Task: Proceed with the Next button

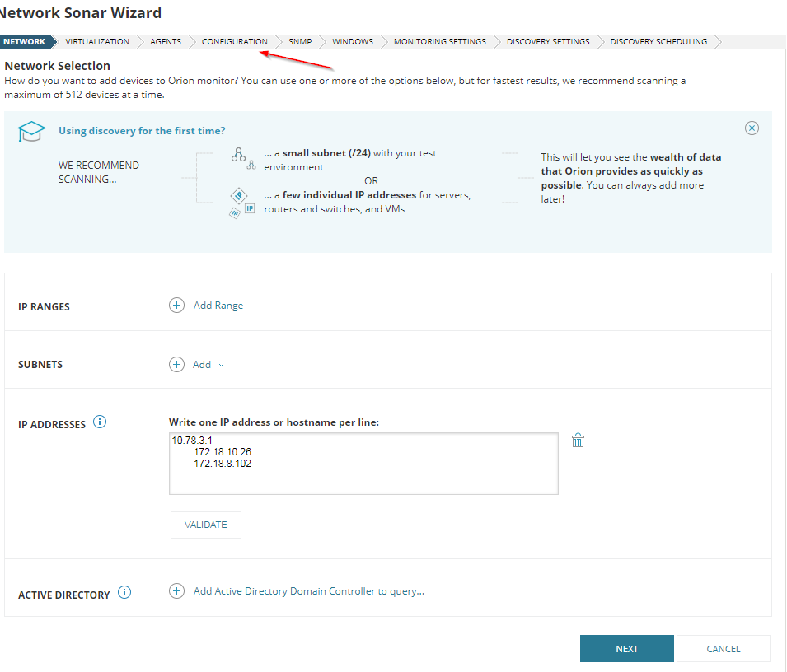Action: (627, 648)
